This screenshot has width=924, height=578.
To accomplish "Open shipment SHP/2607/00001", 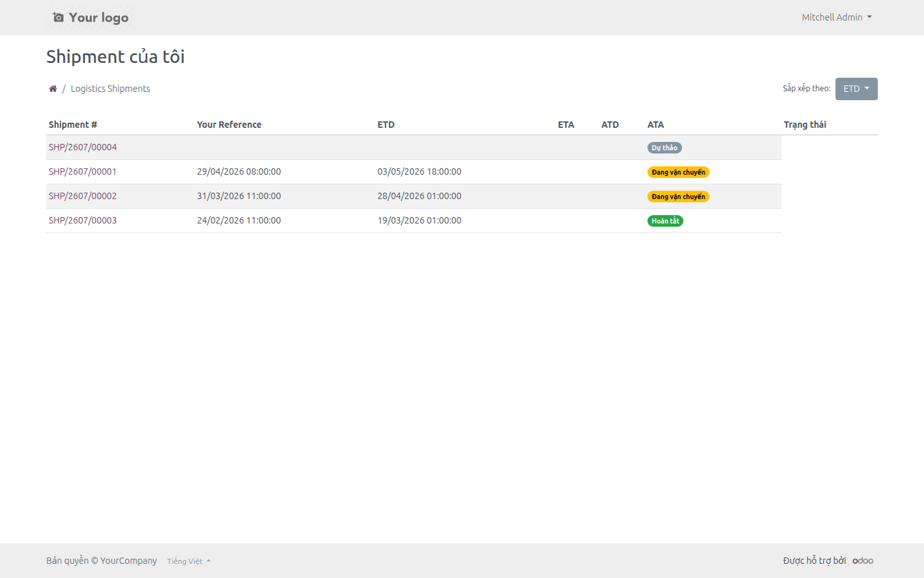I will click(83, 171).
